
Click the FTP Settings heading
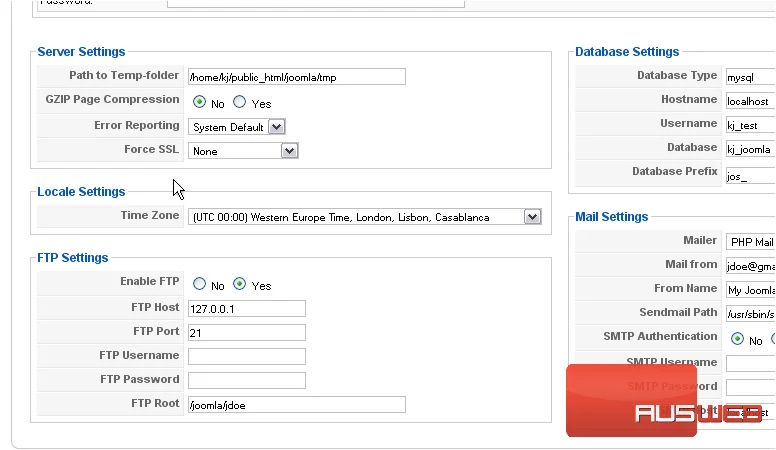click(73, 257)
